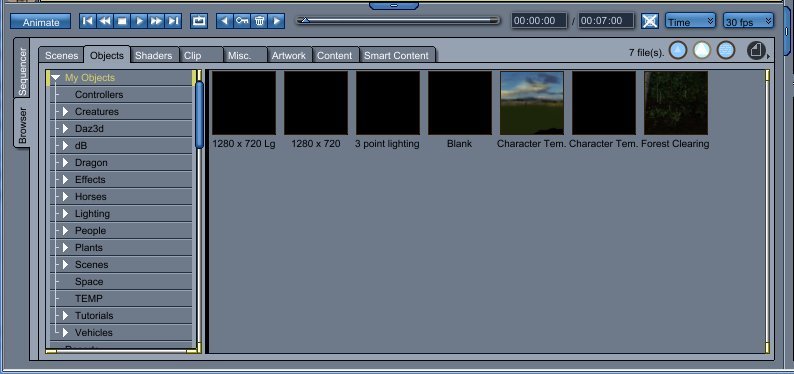Click the rewind playback button
This screenshot has width=794, height=374.
pyautogui.click(x=105, y=21)
